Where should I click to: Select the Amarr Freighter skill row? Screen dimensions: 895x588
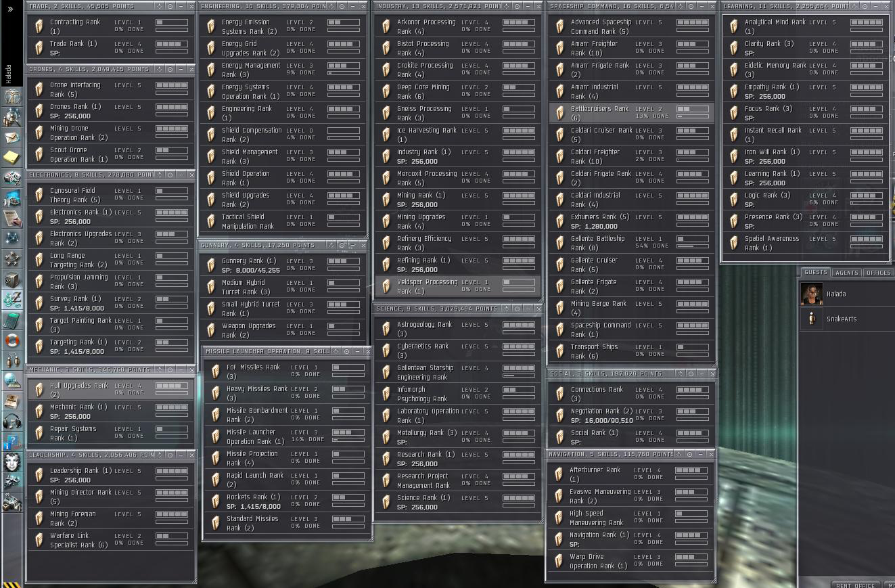[x=631, y=48]
